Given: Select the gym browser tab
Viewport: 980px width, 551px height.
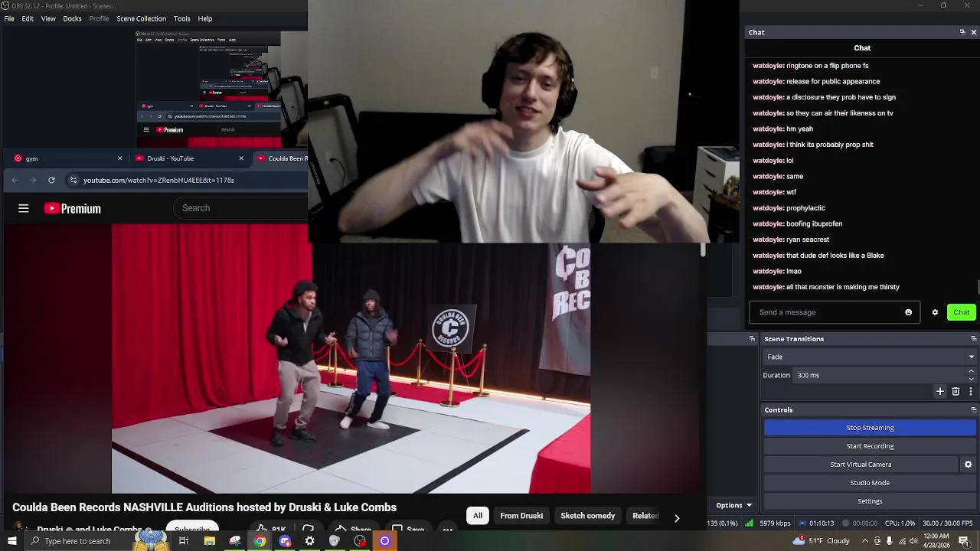Looking at the screenshot, I should coord(65,158).
